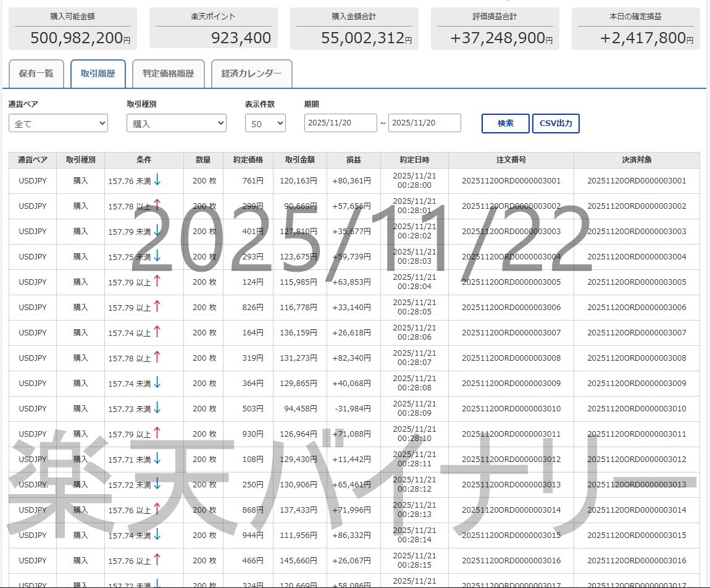Click the 約定価格 value 826円

pyautogui.click(x=253, y=308)
